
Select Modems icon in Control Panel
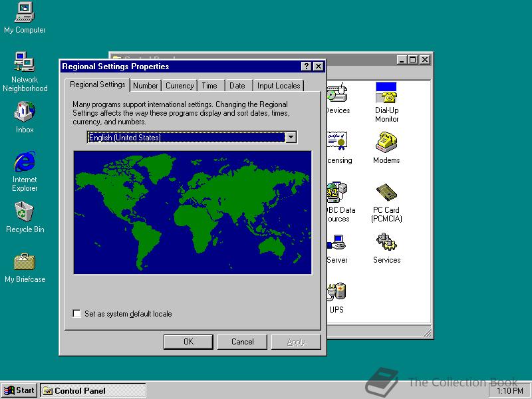pyautogui.click(x=386, y=148)
